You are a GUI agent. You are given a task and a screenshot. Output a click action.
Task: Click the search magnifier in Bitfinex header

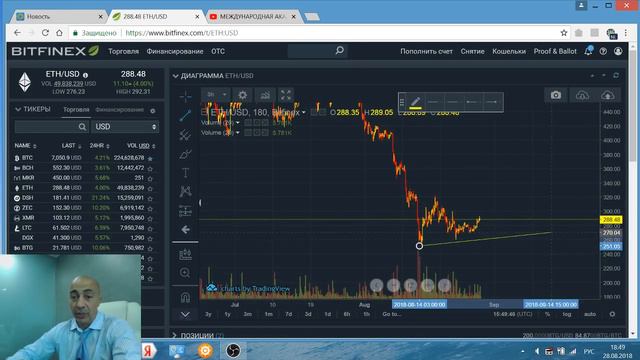(339, 51)
